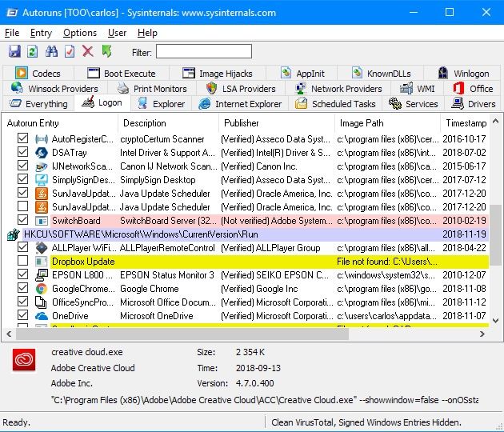Click the green Jump to Entry icon
This screenshot has width=504, height=432.
tap(106, 51)
